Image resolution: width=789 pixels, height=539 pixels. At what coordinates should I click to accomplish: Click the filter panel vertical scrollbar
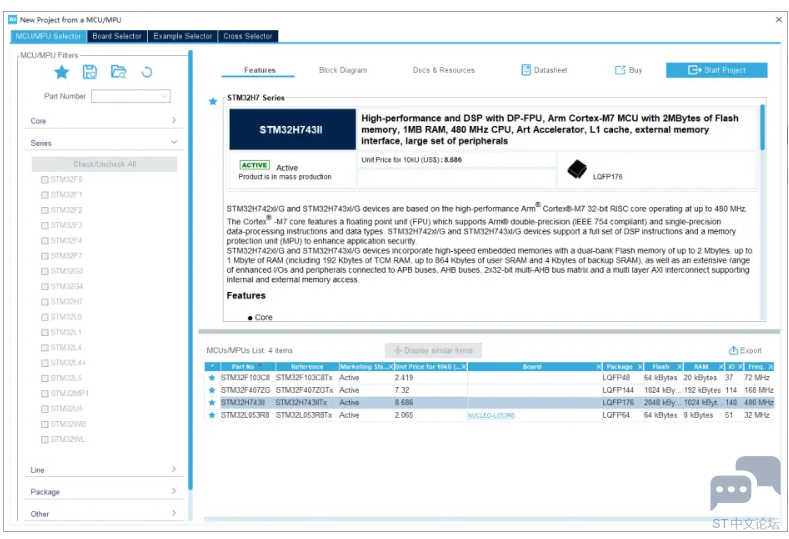(x=190, y=270)
